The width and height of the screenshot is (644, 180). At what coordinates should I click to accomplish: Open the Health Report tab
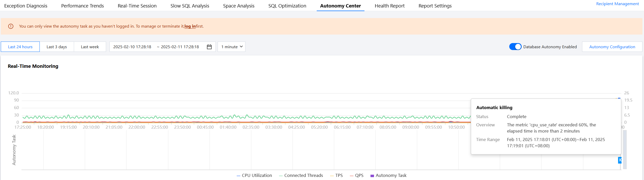click(x=389, y=6)
